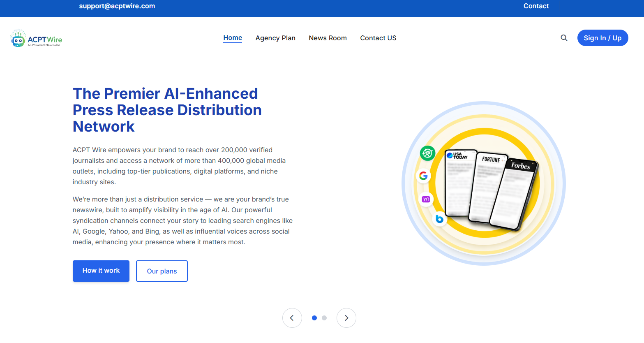644x343 pixels.
Task: Advance to the next slide arrow
Action: click(x=346, y=318)
